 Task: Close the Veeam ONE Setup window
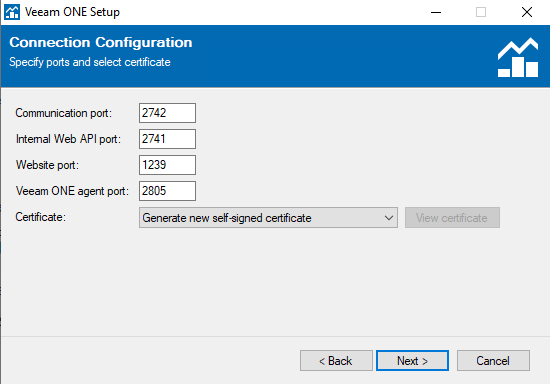(x=526, y=12)
